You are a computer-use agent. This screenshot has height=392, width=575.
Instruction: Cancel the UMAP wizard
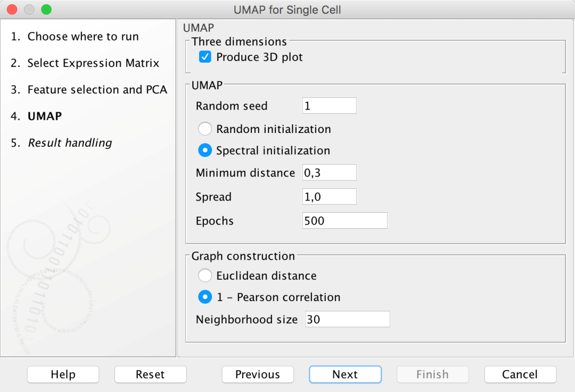520,374
